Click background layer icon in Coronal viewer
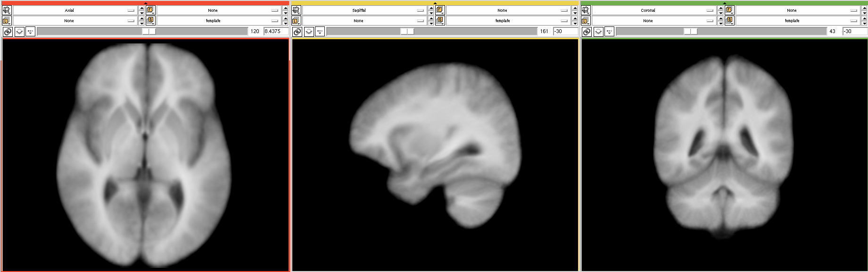The height and width of the screenshot is (272, 868). tap(729, 21)
